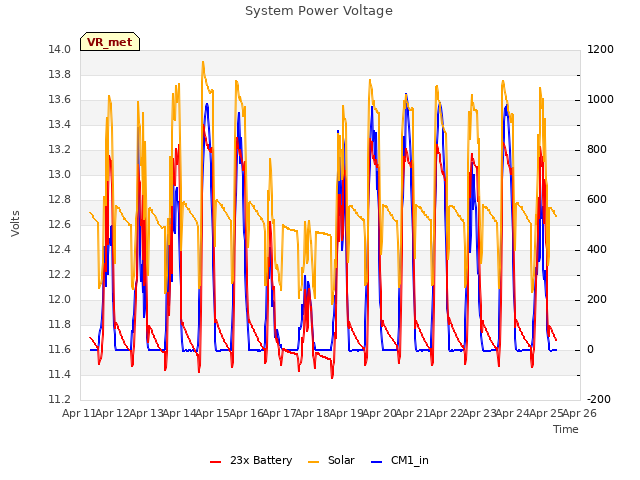640x480 pixels.
Task: Click the 13.8 left axis tick label
Action: point(59,75)
